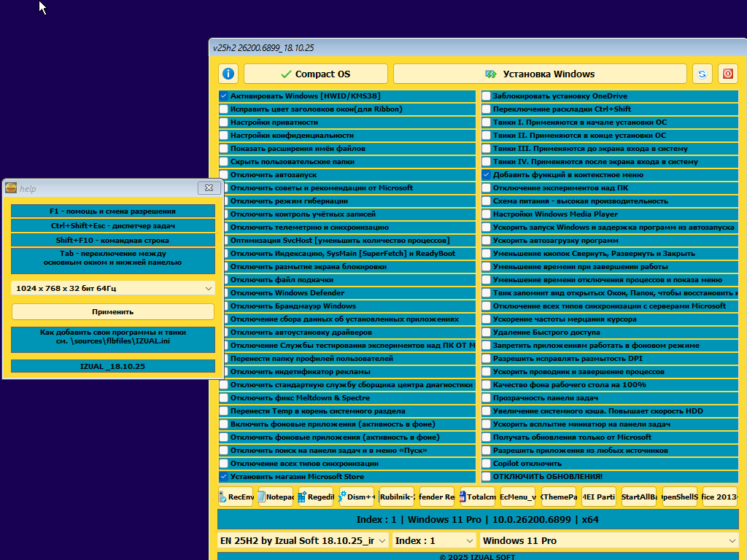Check the Copilot отключить option
747x560 pixels.
tap(486, 464)
